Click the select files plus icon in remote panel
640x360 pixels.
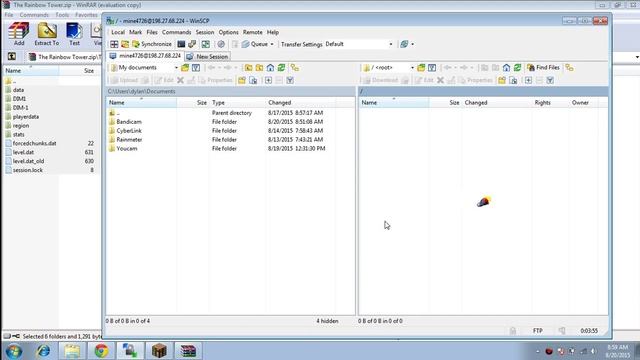(528, 80)
